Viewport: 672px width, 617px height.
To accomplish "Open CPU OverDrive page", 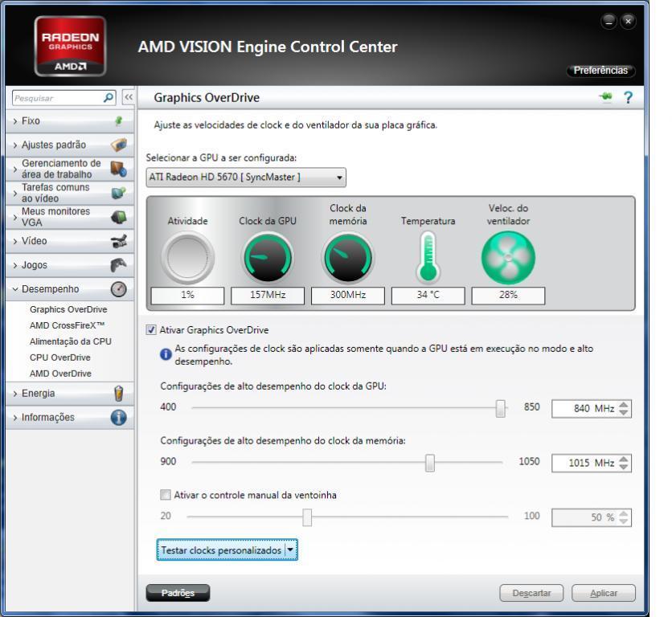I will 59,357.
